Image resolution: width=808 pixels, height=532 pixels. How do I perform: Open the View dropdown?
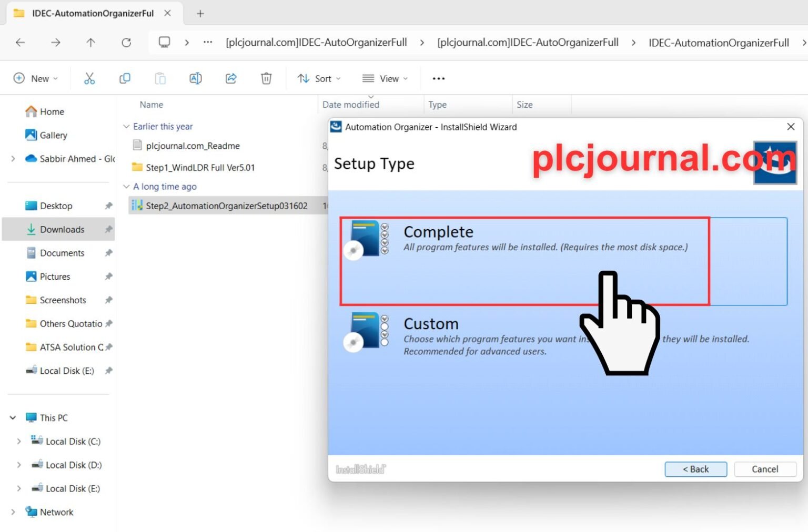pyautogui.click(x=385, y=78)
